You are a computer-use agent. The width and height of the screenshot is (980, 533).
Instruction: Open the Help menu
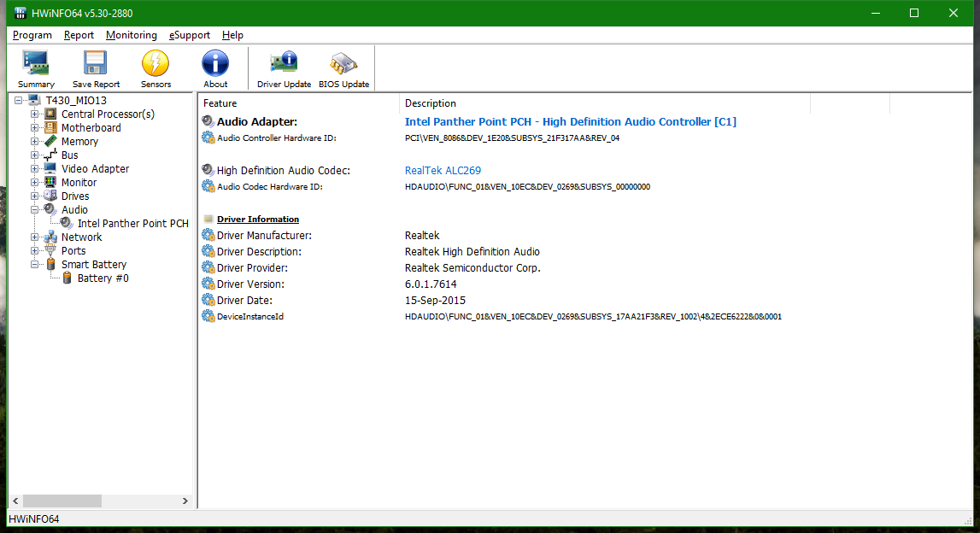pos(232,35)
